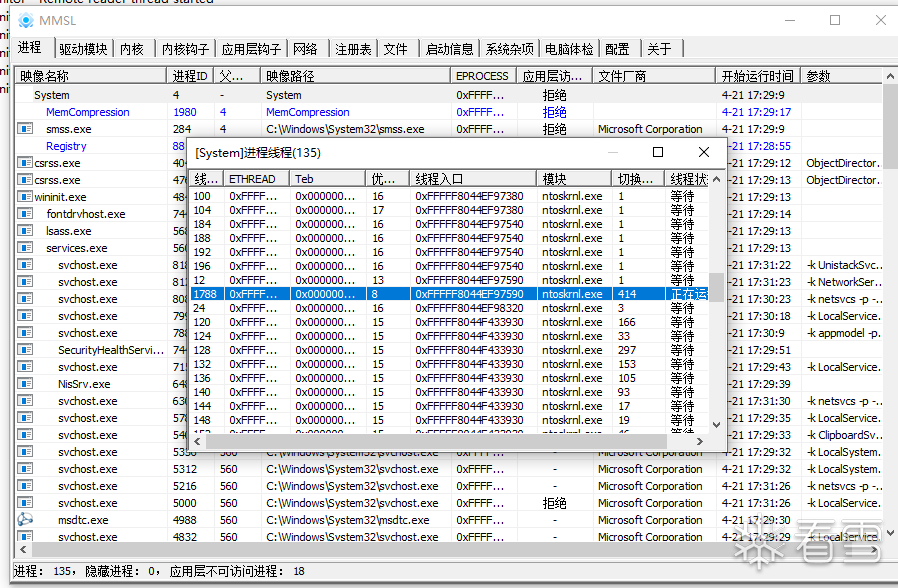
Task: Sort threads by 模块 column header
Action: (574, 179)
